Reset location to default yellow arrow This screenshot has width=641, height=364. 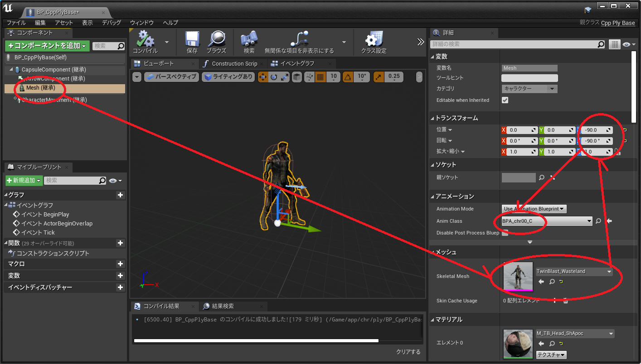pyautogui.click(x=625, y=130)
